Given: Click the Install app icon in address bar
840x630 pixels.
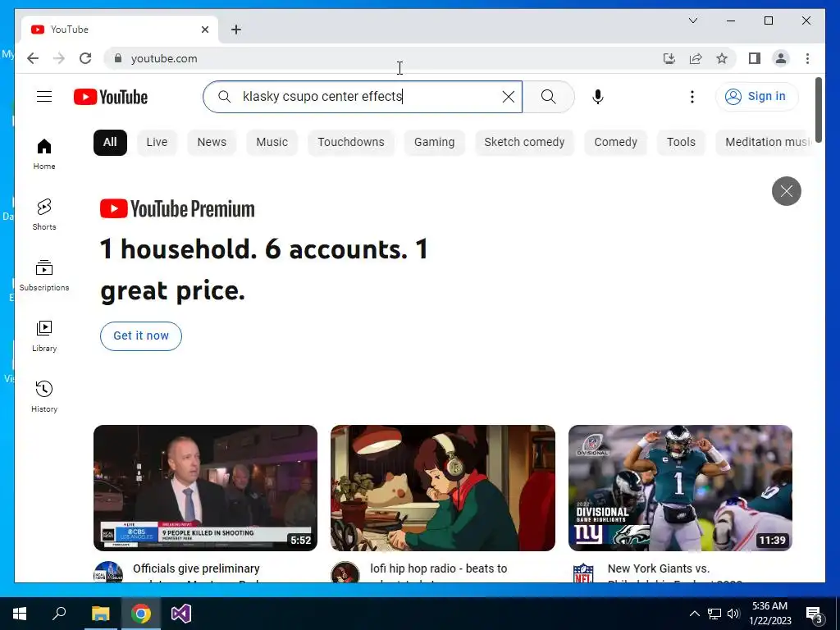Looking at the screenshot, I should pos(669,58).
